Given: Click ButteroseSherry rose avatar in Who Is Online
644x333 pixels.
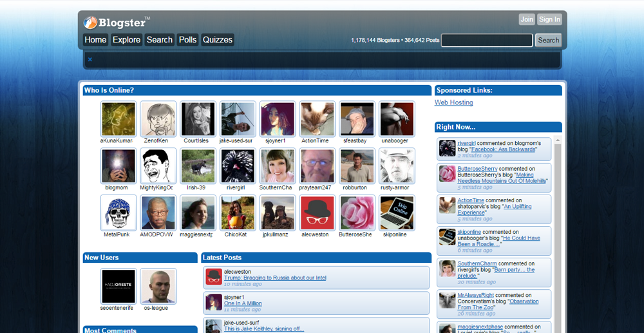Looking at the screenshot, I should pos(357,213).
